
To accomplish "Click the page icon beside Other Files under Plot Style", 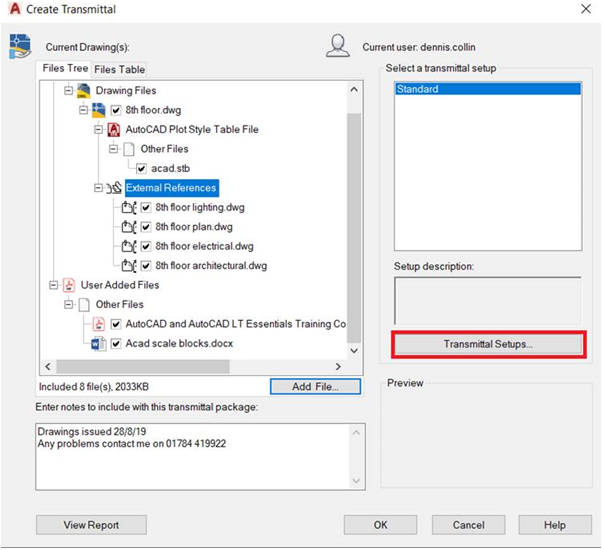I will [129, 149].
